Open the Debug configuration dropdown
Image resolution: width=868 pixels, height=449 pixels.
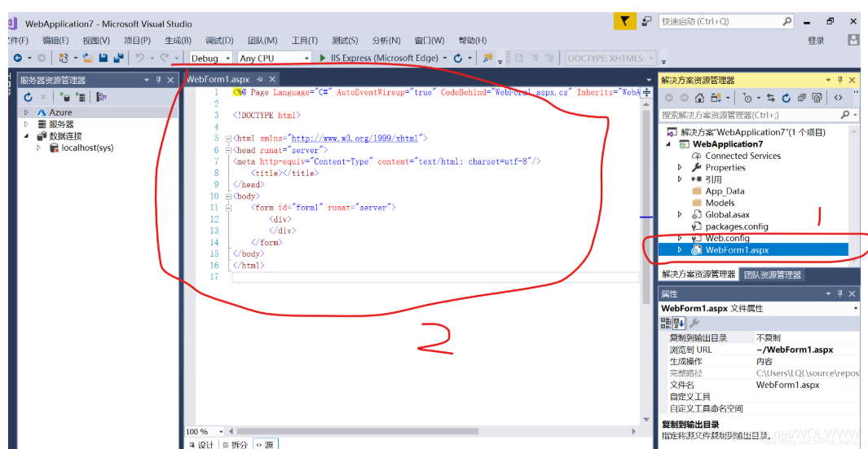(x=210, y=58)
